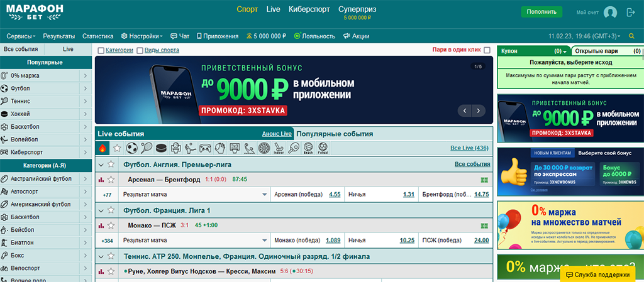Open the Лояльность menu item

pyautogui.click(x=314, y=36)
